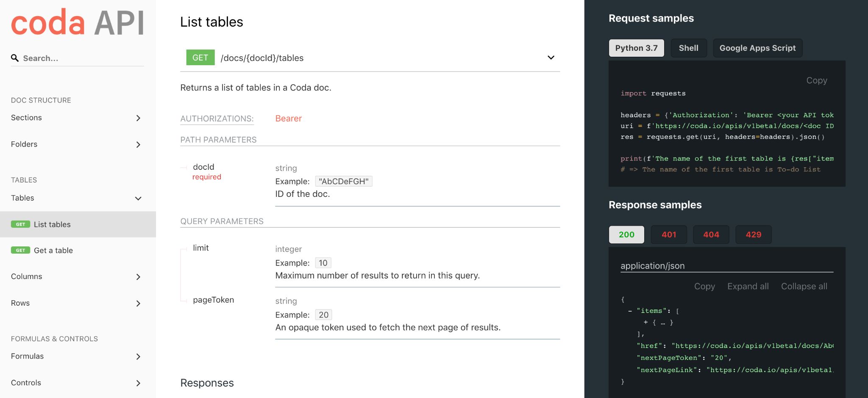Click the coda API logo
The image size is (868, 398).
tap(77, 22)
